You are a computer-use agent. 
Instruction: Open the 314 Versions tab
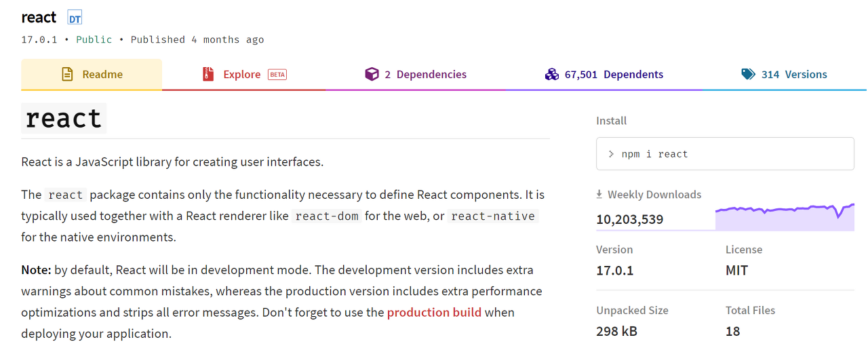[x=785, y=75]
